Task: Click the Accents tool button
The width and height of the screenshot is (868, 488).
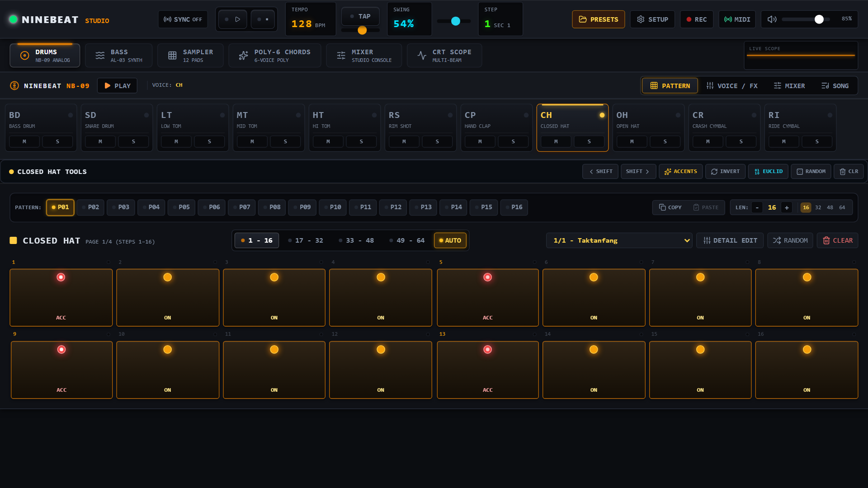Action: [x=681, y=172]
